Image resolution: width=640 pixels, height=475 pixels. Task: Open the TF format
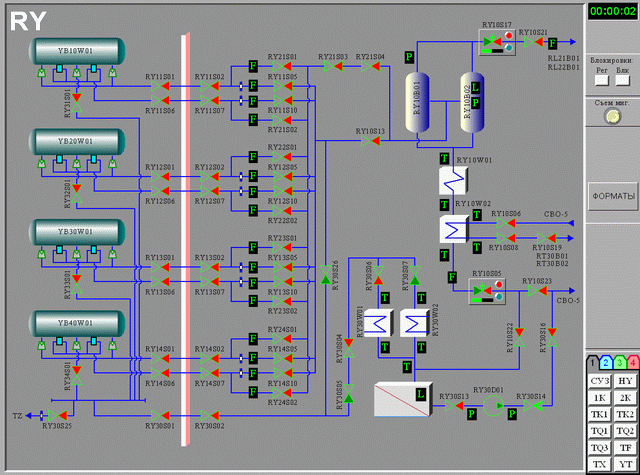pyautogui.click(x=625, y=448)
